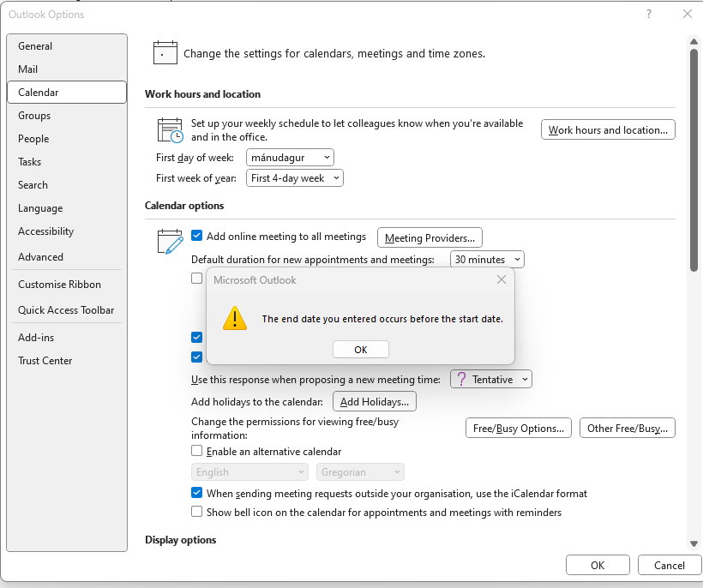Click the 'Display options' section heading

point(180,540)
